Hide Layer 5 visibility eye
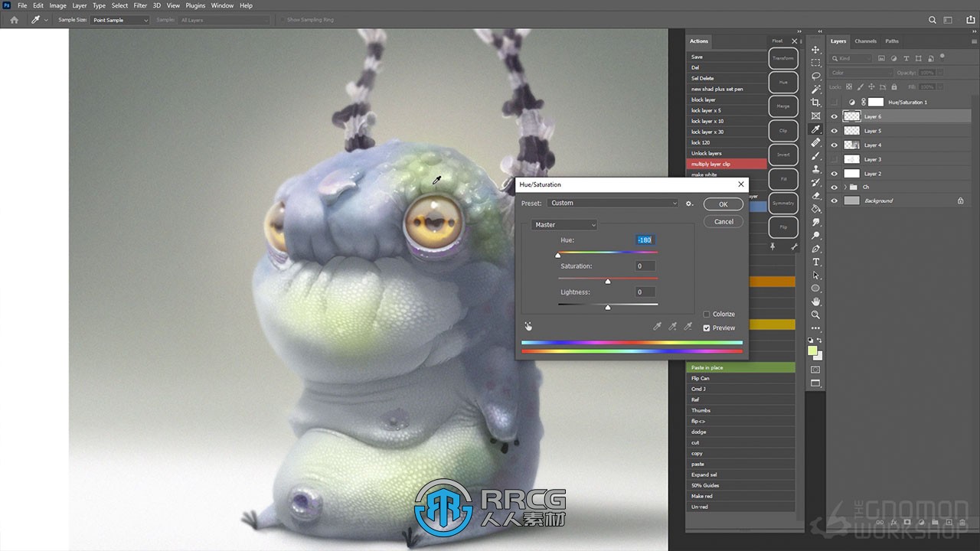 835,131
